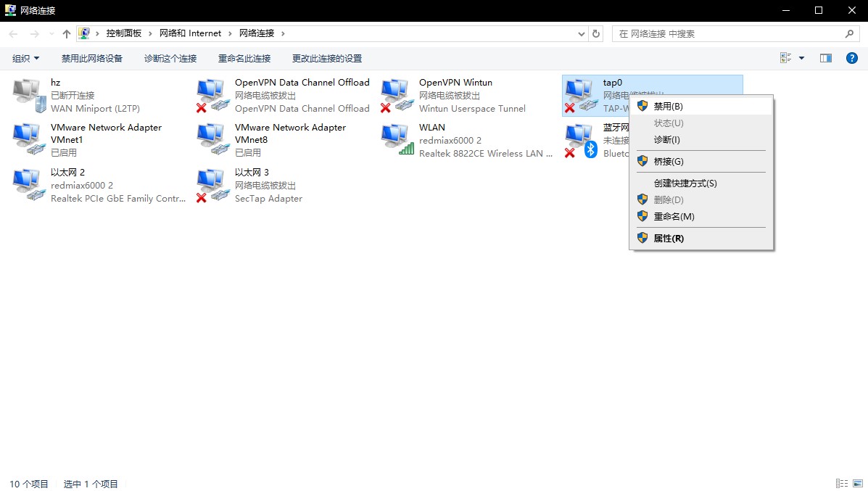
Task: Switch to large icons view in status bar
Action: (x=857, y=484)
